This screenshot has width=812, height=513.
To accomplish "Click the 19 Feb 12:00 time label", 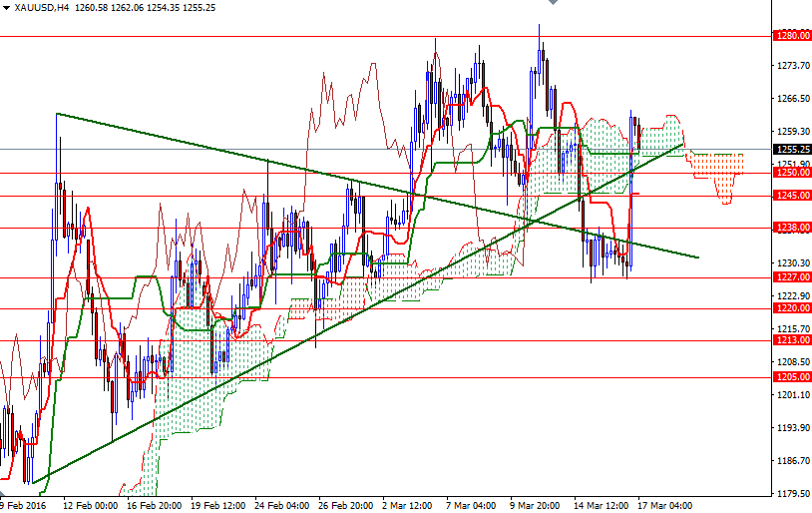I will click(x=218, y=505).
